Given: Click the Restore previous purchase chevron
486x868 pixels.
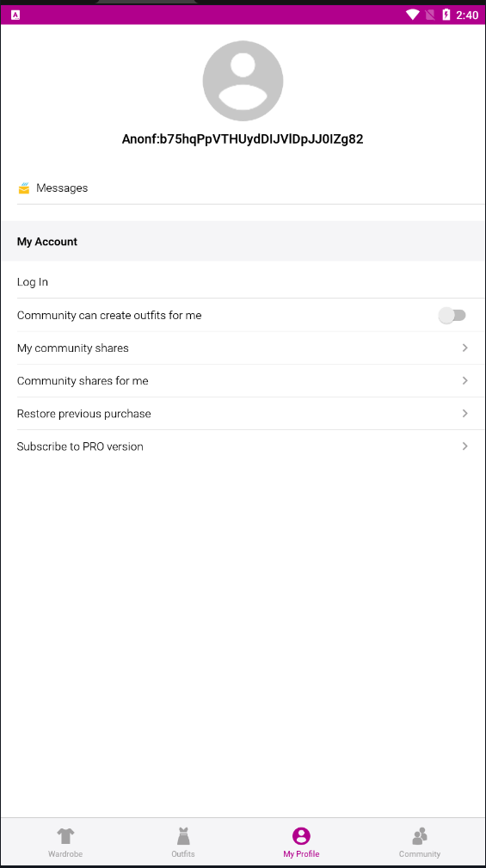Looking at the screenshot, I should [465, 414].
